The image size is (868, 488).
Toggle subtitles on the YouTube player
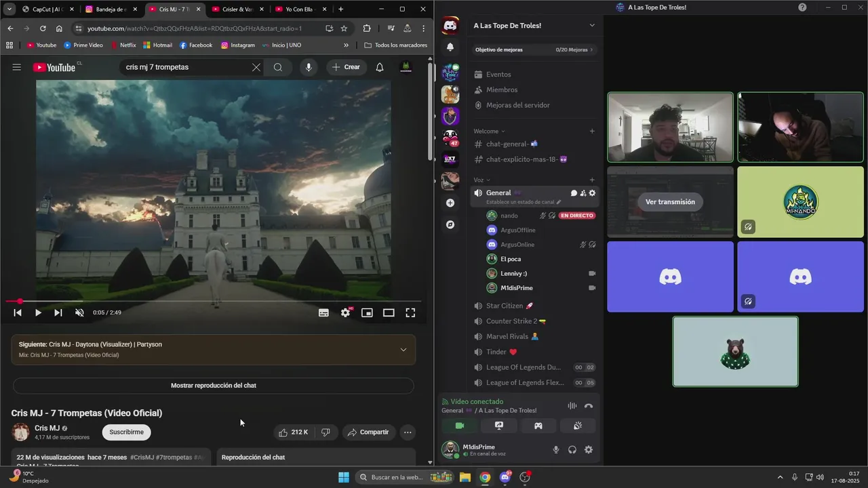tap(324, 312)
